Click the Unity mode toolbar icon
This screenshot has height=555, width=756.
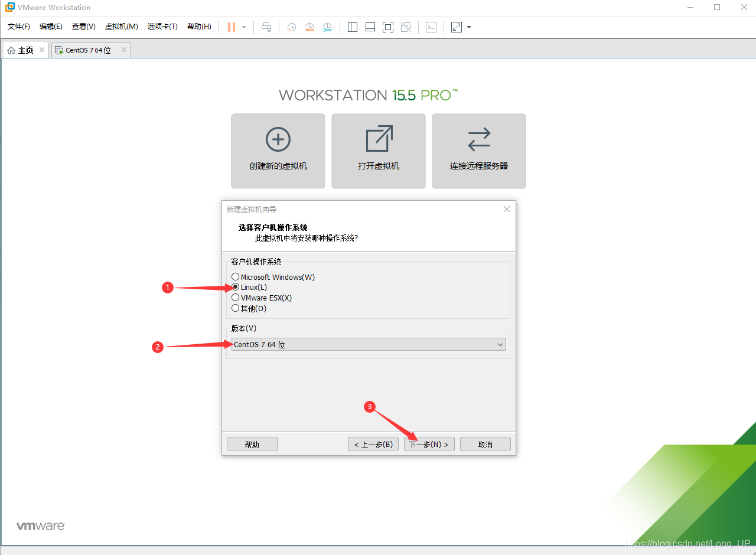pyautogui.click(x=406, y=27)
